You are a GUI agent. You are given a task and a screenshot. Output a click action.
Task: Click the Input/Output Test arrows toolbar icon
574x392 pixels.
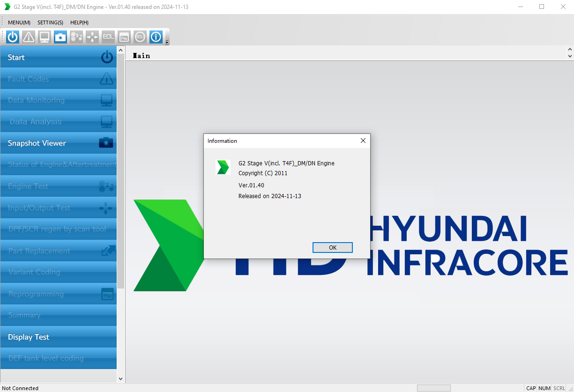coord(92,37)
